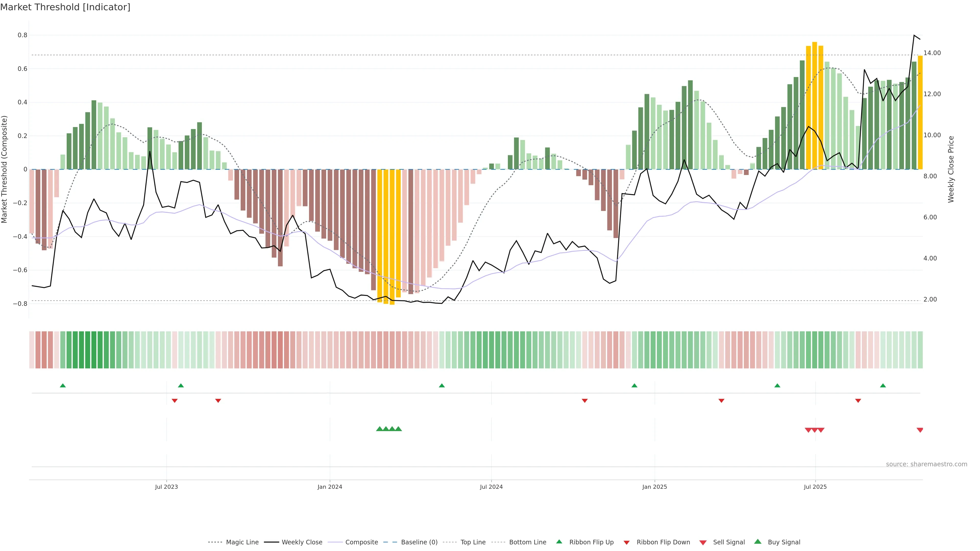Click Ribbon Flip Down legend triangle
Viewport: 980px width, 551px height.
click(627, 543)
